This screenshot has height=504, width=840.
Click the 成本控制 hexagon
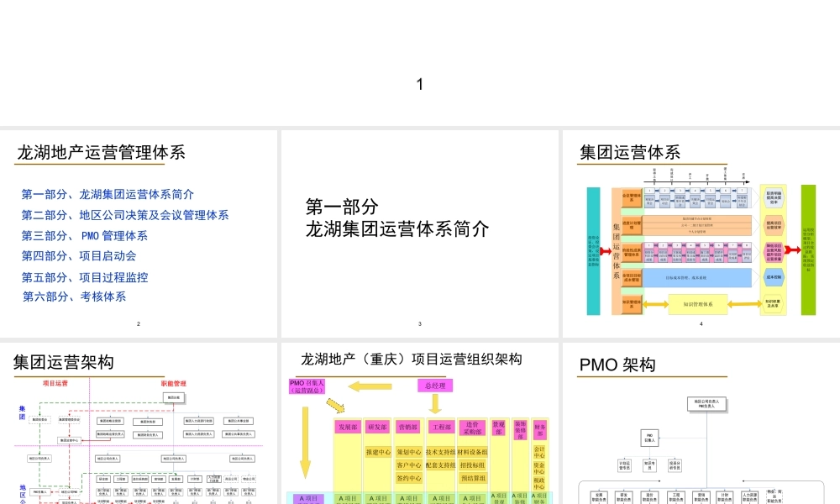[x=773, y=277]
